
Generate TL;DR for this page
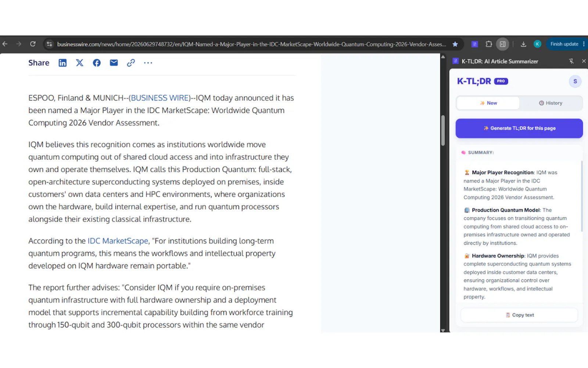(x=519, y=128)
